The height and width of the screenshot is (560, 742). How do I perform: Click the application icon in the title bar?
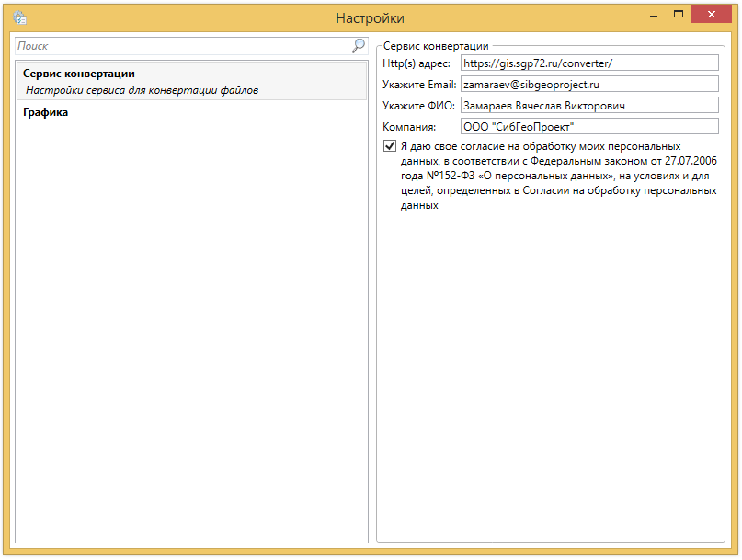pos(19,17)
